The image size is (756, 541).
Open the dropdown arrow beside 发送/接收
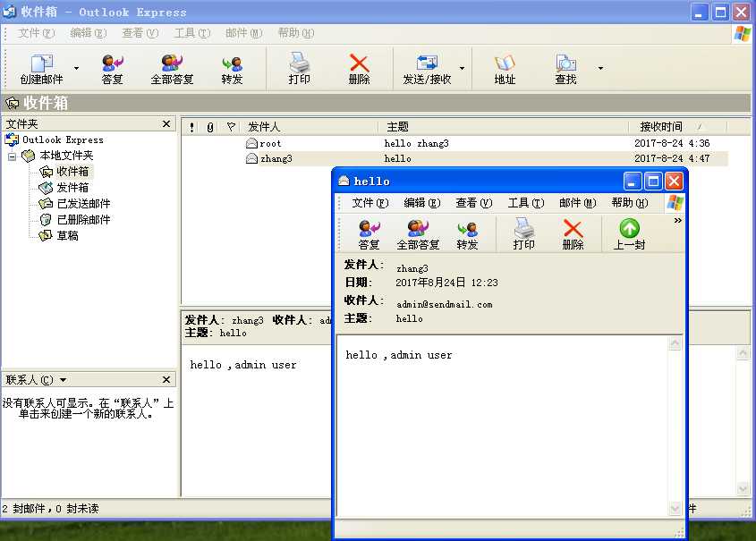coord(462,69)
